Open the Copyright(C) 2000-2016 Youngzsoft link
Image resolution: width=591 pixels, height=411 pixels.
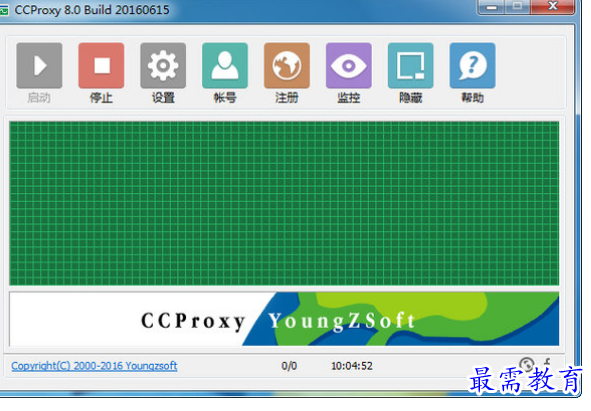(94, 366)
